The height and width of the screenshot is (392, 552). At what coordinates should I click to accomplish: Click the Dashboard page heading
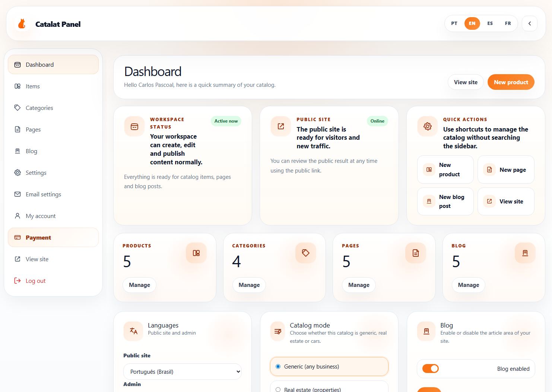tap(153, 72)
